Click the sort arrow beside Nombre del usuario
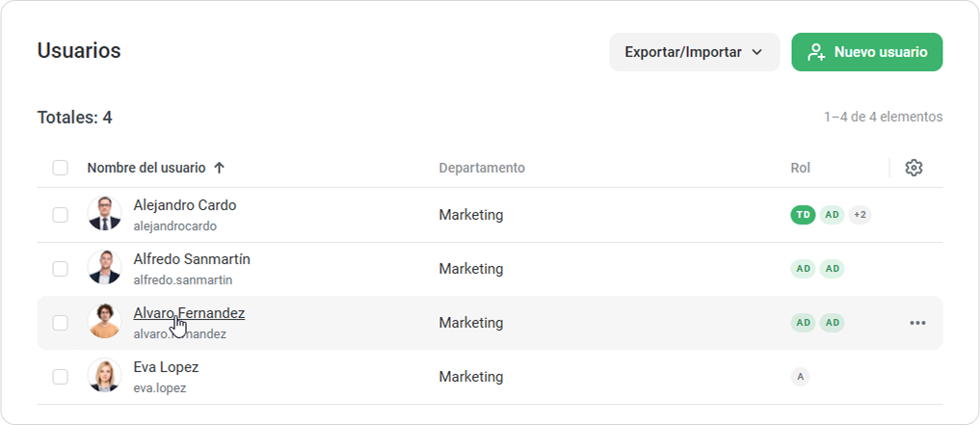 click(x=220, y=168)
